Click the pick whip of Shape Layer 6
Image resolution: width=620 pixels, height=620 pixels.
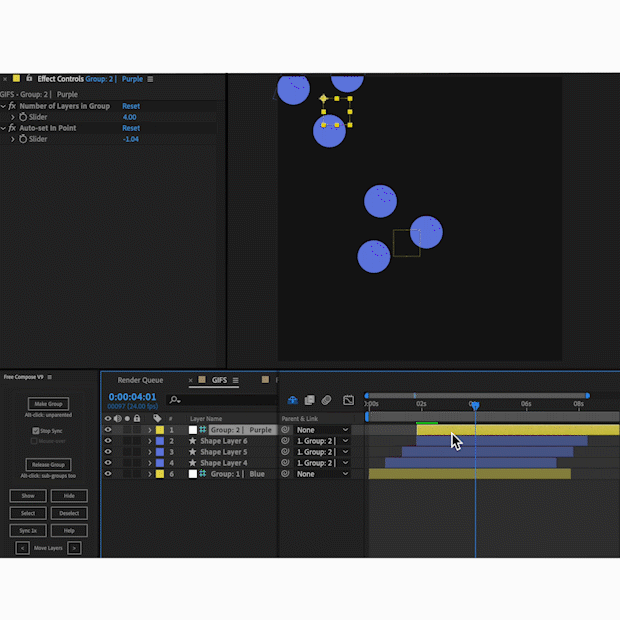pyautogui.click(x=285, y=441)
